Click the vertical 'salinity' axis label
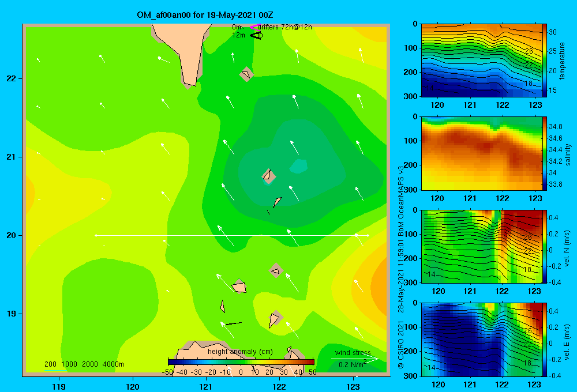The height and width of the screenshot is (392, 577). coord(568,154)
